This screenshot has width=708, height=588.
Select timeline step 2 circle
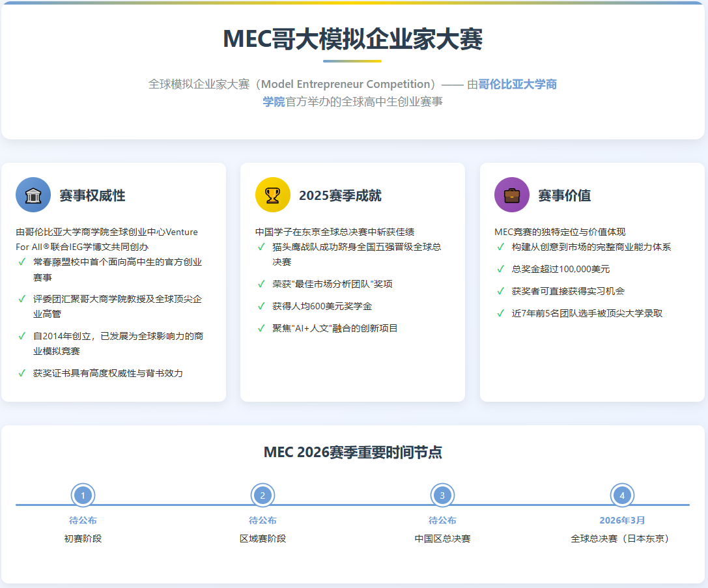(262, 496)
